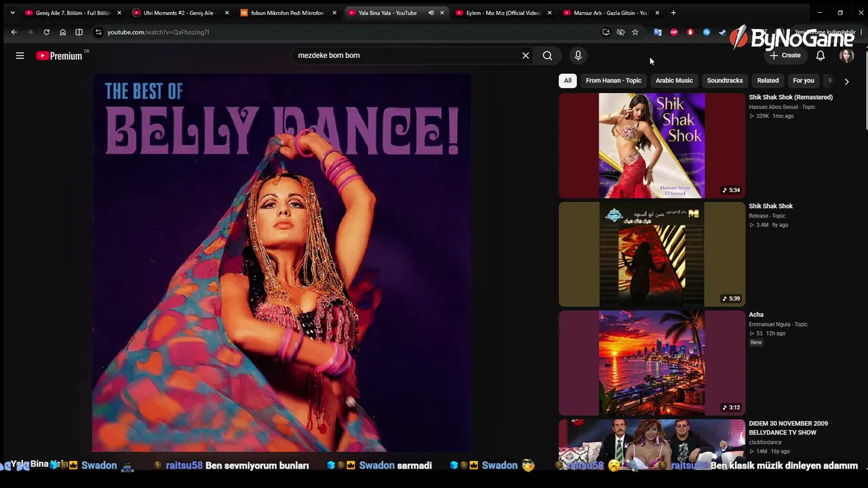The height and width of the screenshot is (488, 868).
Task: Visit the clickfordance channel
Action: tap(765, 442)
